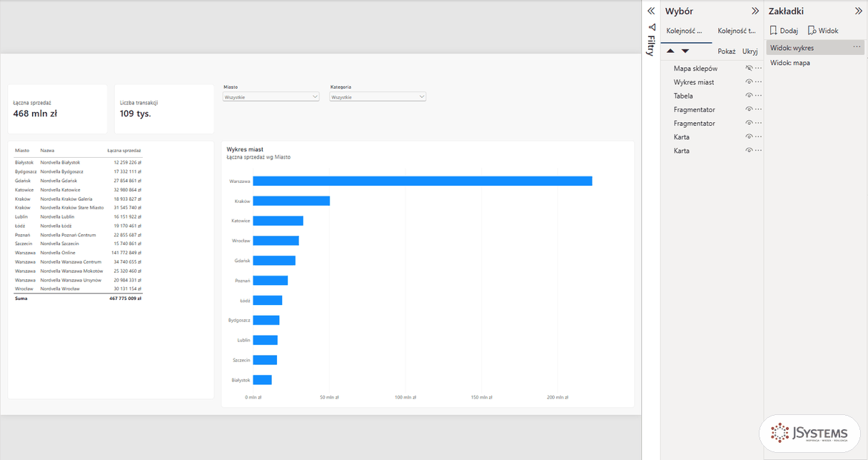Sort table by Nazwa column header
Image resolution: width=868 pixels, height=460 pixels.
[x=47, y=151]
